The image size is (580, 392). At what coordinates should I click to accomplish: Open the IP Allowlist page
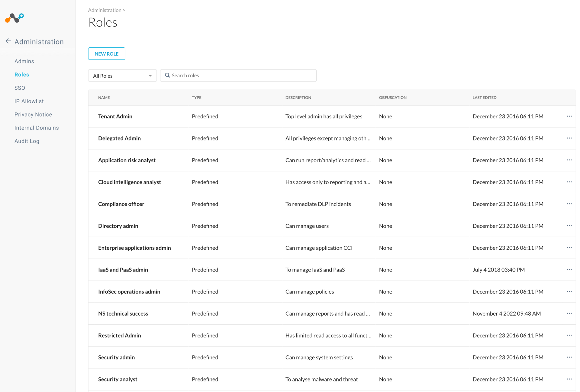(x=29, y=101)
